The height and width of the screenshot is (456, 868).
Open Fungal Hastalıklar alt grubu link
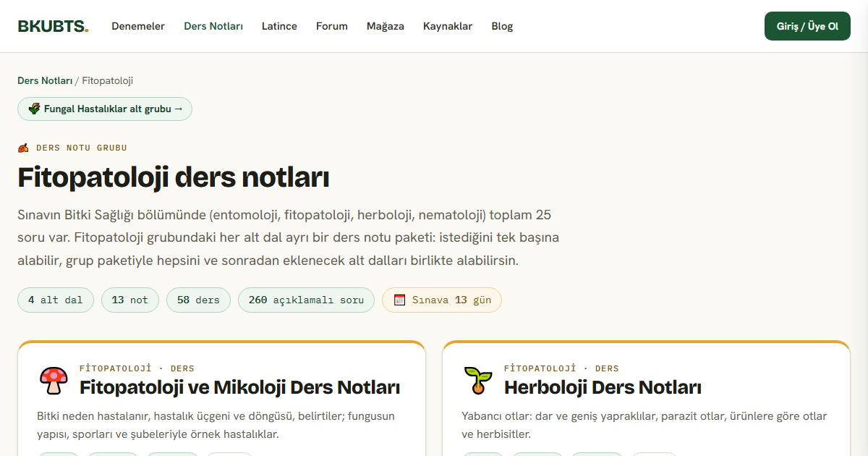(105, 109)
